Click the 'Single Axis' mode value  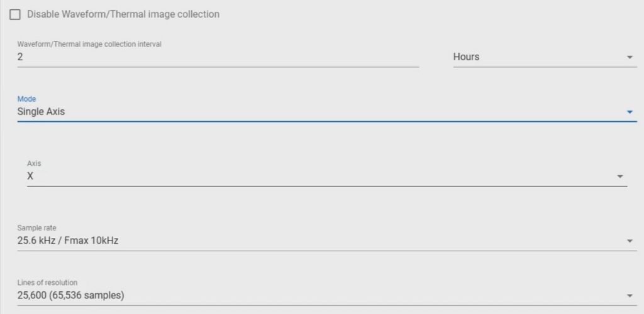(41, 112)
